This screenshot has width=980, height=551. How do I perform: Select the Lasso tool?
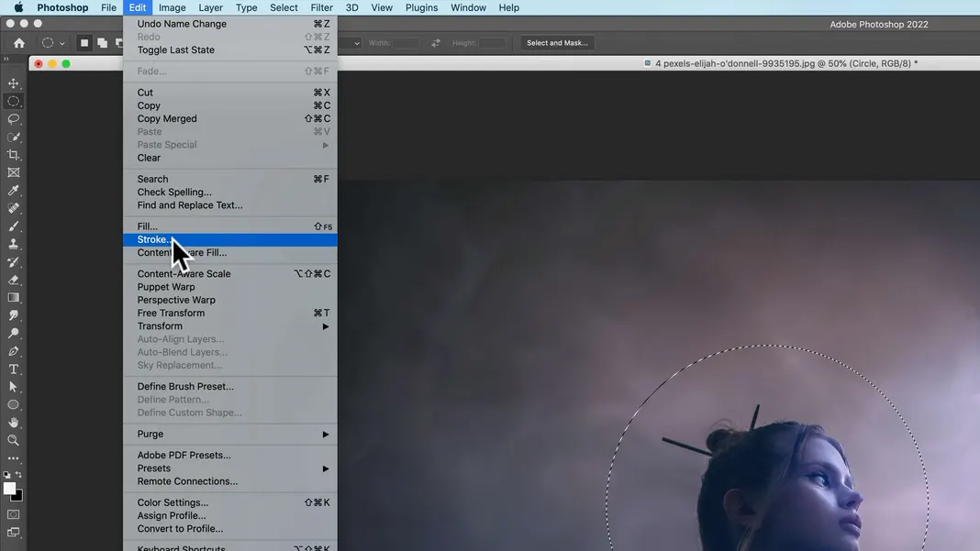13,118
